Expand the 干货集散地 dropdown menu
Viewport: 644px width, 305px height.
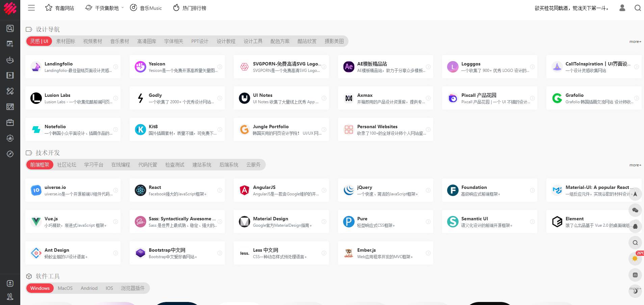click(x=104, y=8)
